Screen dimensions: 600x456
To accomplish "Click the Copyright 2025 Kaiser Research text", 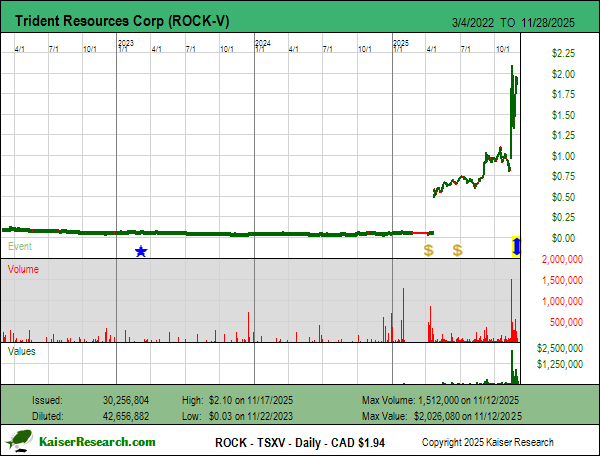I will click(x=488, y=442).
